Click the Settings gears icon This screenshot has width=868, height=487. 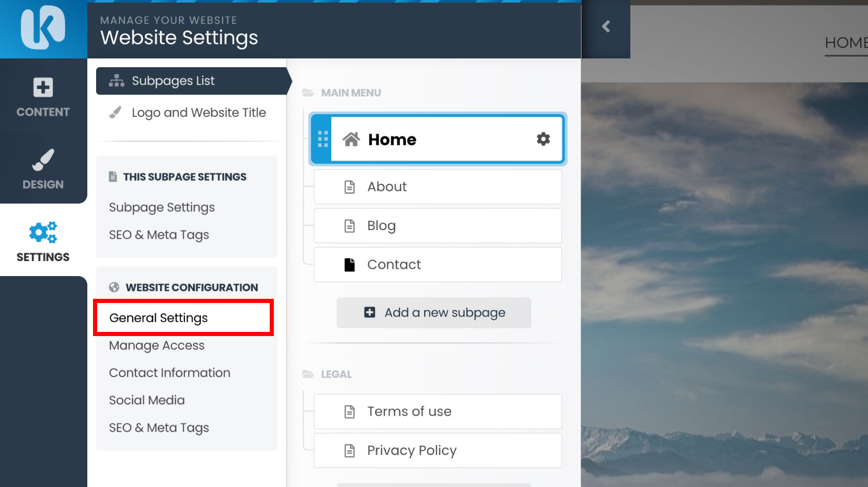pos(43,232)
